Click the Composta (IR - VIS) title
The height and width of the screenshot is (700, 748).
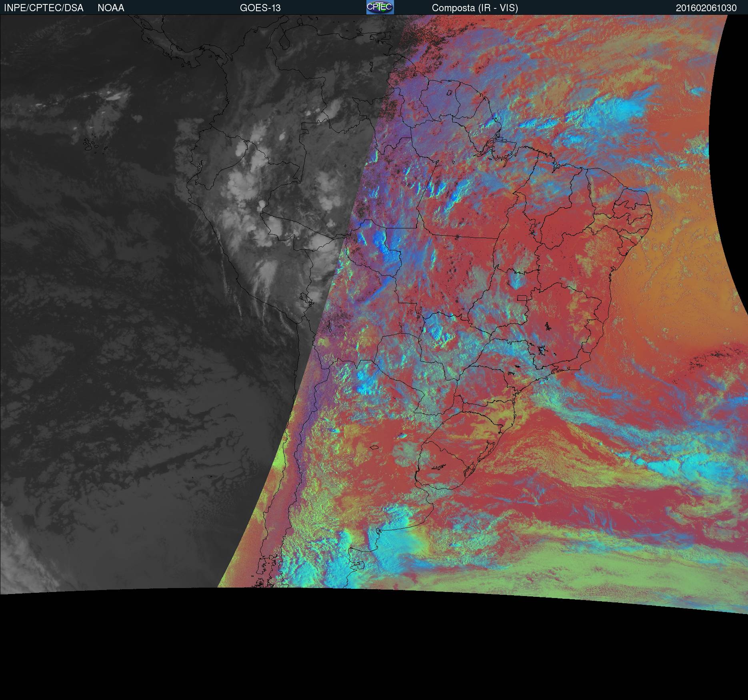point(475,8)
